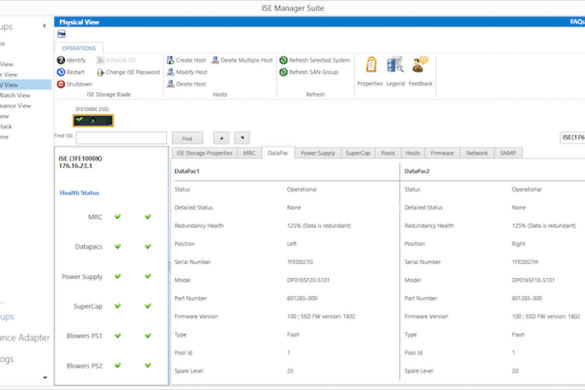Refresh Selected System

pyautogui.click(x=315, y=60)
